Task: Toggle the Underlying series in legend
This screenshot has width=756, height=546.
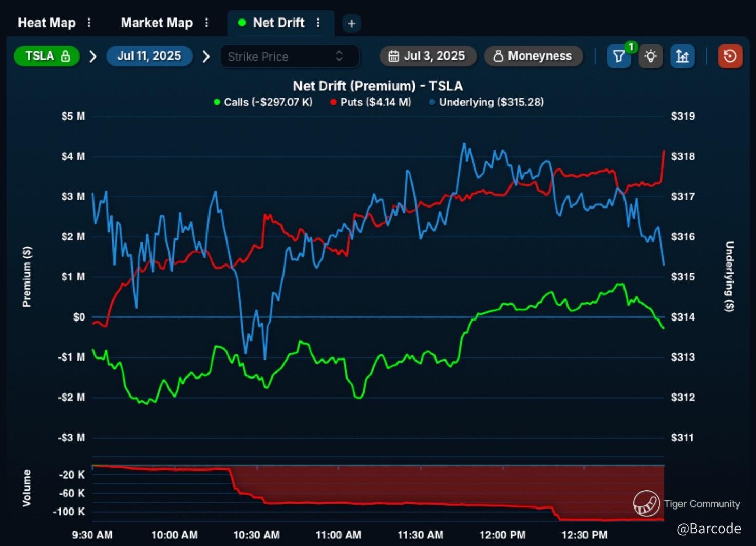Action: (486, 102)
